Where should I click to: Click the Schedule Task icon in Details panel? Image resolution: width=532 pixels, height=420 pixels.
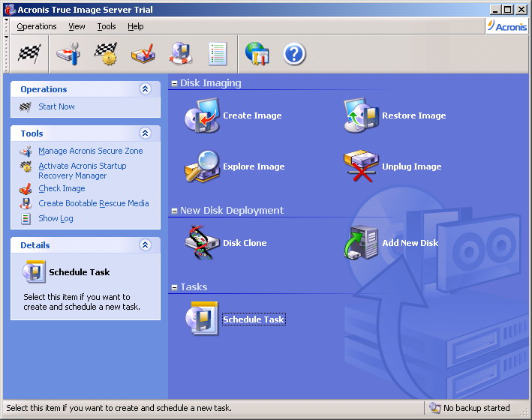[x=34, y=271]
